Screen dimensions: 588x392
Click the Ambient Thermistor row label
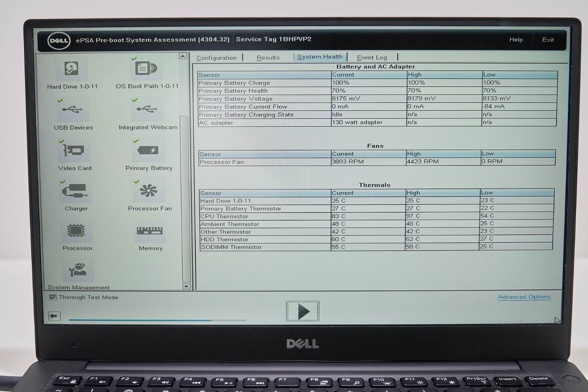pos(230,224)
